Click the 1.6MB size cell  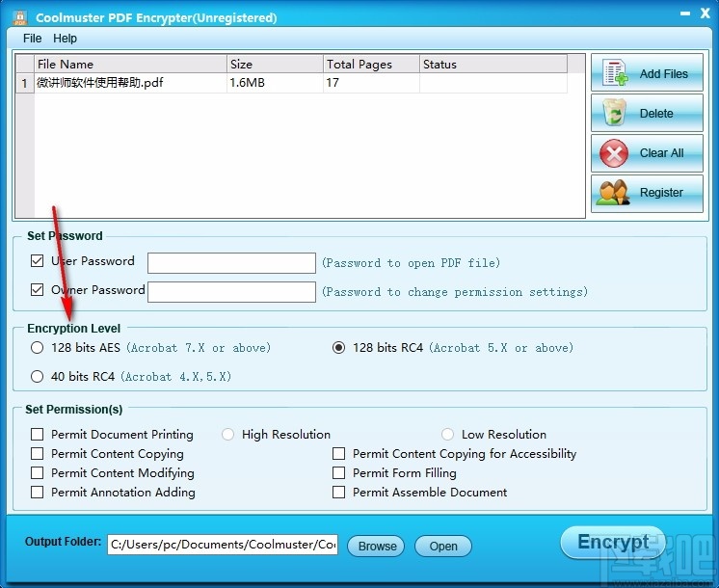point(275,83)
